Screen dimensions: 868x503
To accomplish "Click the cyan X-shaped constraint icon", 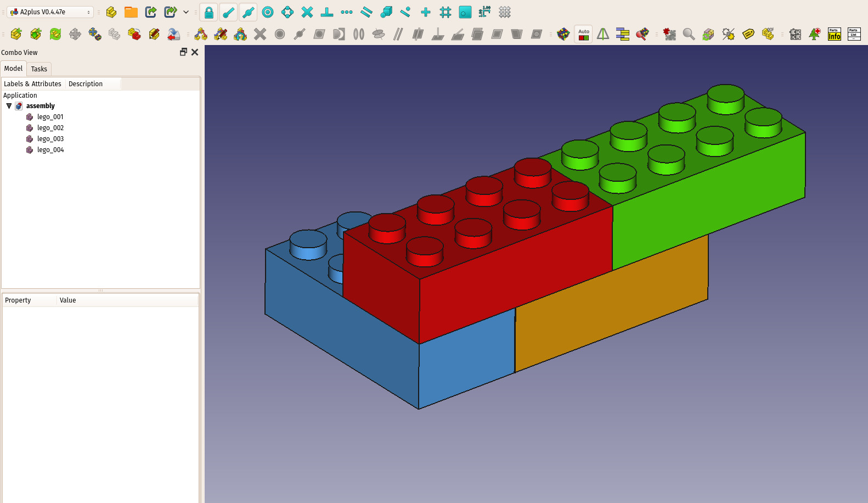I will [x=307, y=12].
